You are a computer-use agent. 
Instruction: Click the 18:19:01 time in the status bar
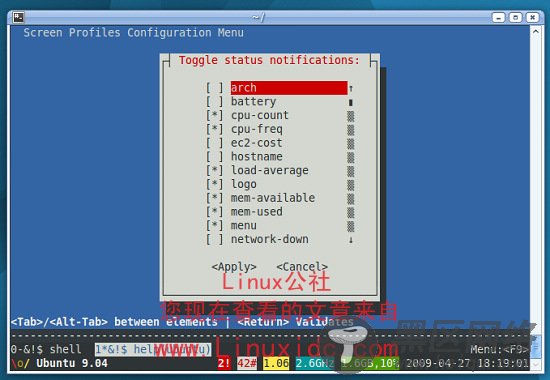[503, 363]
